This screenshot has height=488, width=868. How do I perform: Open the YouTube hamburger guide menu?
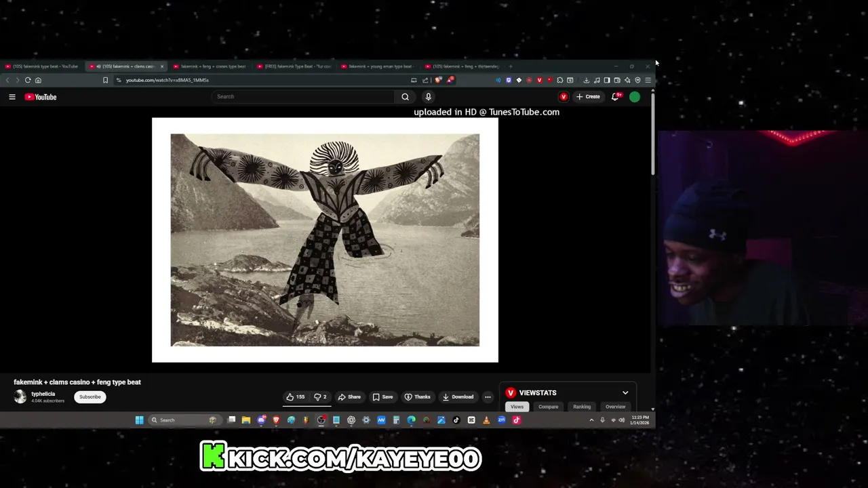pos(12,97)
